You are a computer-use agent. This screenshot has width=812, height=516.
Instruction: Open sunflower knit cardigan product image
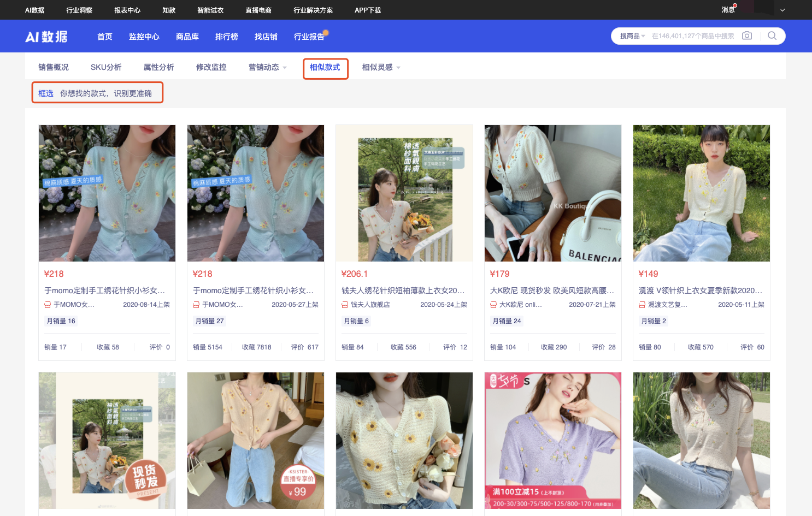tap(404, 441)
